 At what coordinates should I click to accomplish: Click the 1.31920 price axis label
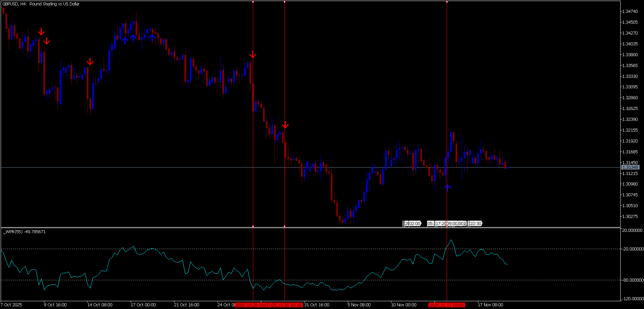click(x=630, y=141)
